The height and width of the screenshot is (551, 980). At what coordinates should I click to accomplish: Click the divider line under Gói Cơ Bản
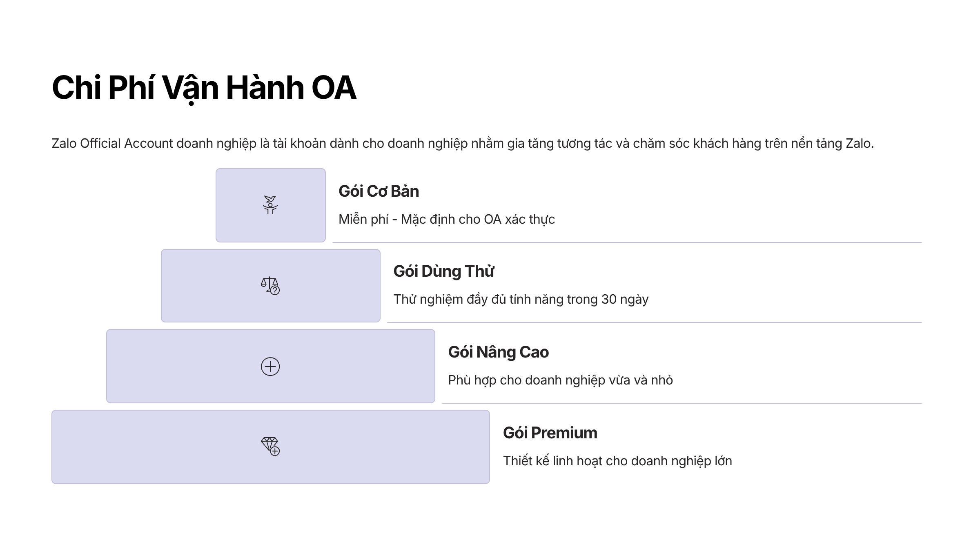point(627,242)
